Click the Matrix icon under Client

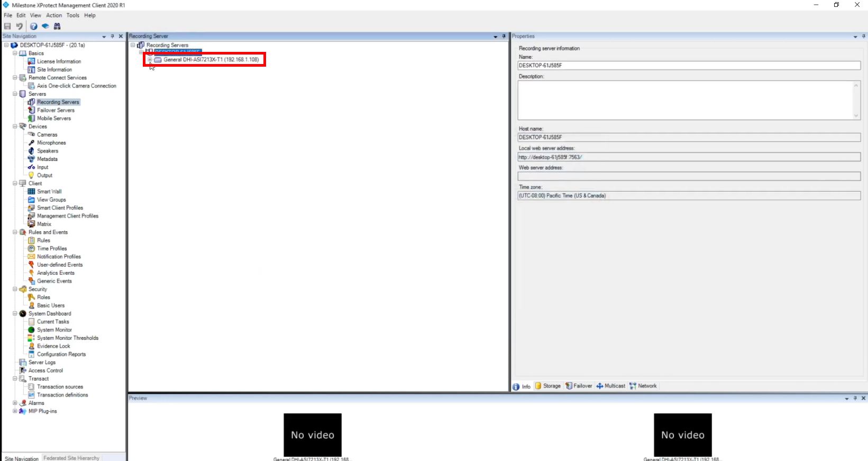click(x=31, y=224)
